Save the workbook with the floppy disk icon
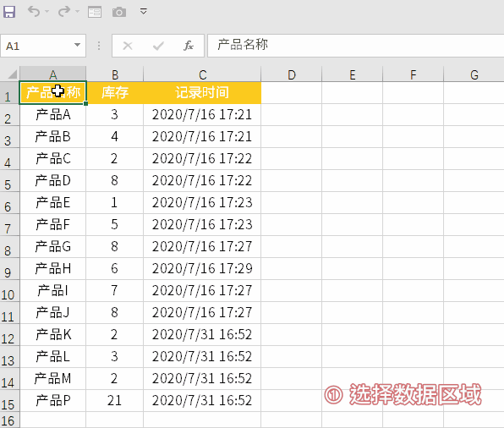Image resolution: width=504 pixels, height=428 pixels. [x=9, y=12]
